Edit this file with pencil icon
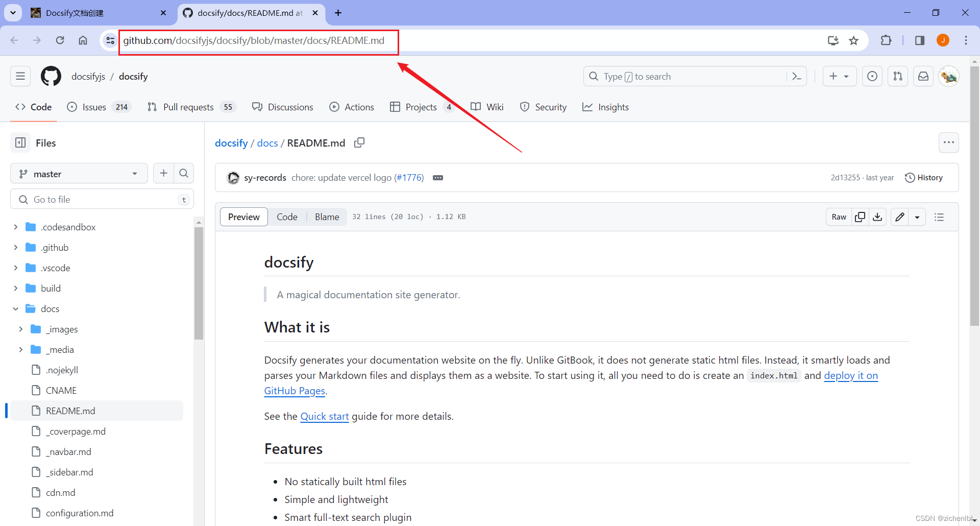 [x=900, y=217]
